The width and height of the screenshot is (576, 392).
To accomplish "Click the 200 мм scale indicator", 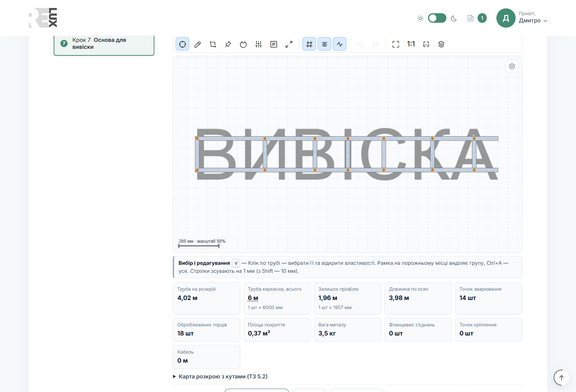I will [x=202, y=243].
